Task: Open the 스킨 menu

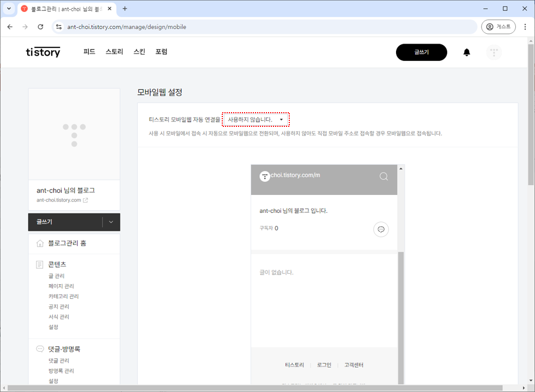Action: coord(139,52)
